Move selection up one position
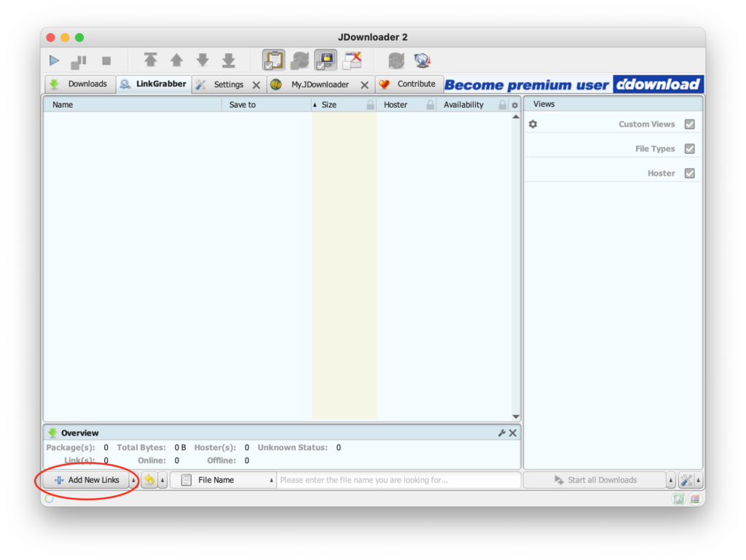The image size is (746, 560). pyautogui.click(x=176, y=60)
